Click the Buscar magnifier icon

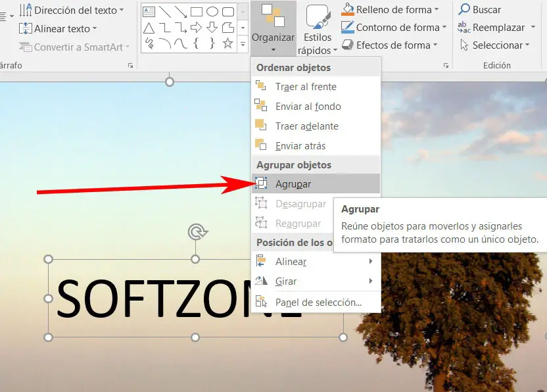(x=464, y=9)
